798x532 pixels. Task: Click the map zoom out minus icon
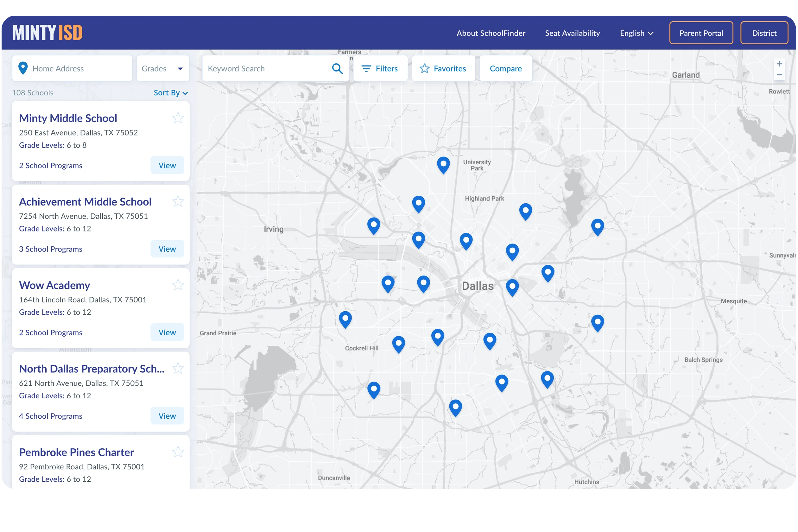point(779,75)
